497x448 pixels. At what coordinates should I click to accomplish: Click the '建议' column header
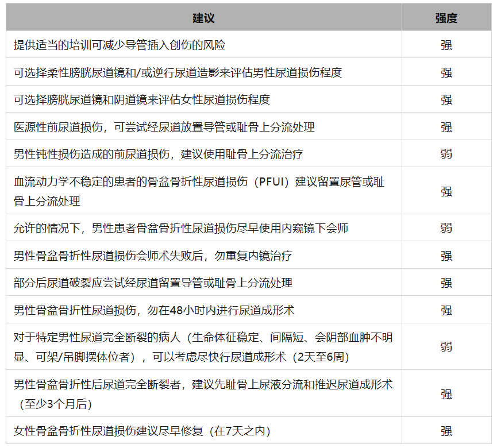point(203,18)
